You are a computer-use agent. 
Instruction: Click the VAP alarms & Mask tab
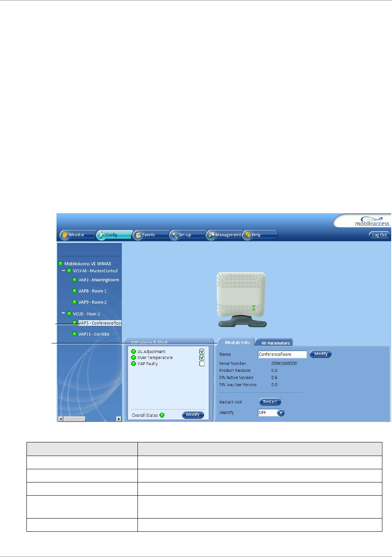(x=149, y=342)
